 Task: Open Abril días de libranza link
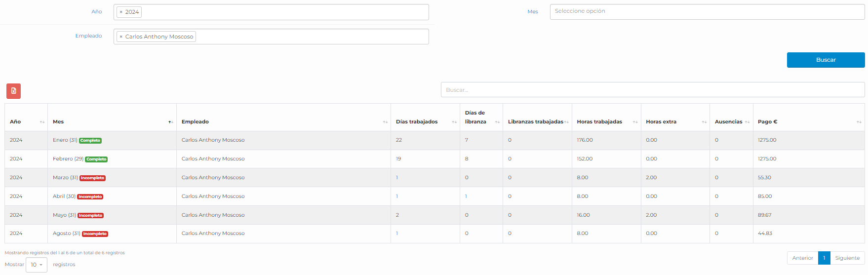click(x=466, y=196)
